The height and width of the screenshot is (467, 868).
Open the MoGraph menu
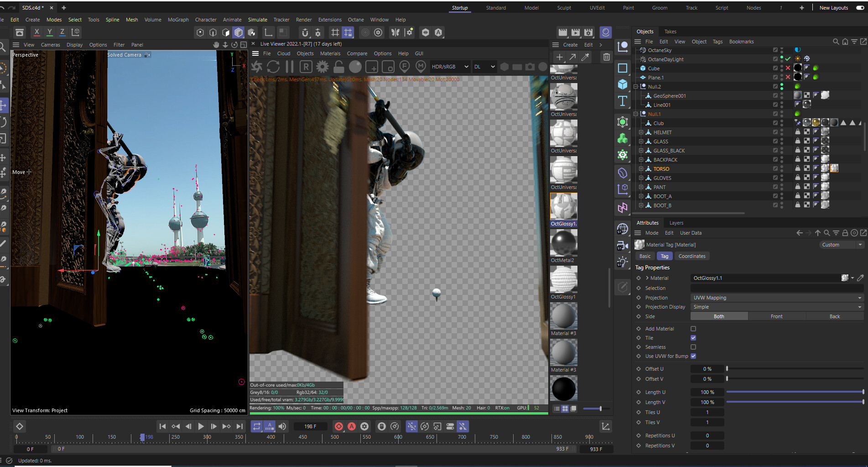[x=178, y=20]
